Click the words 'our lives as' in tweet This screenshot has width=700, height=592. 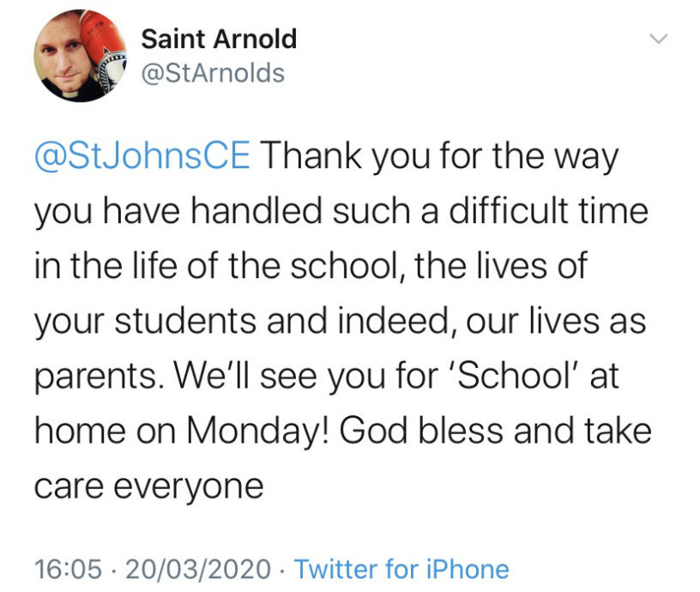point(556,320)
